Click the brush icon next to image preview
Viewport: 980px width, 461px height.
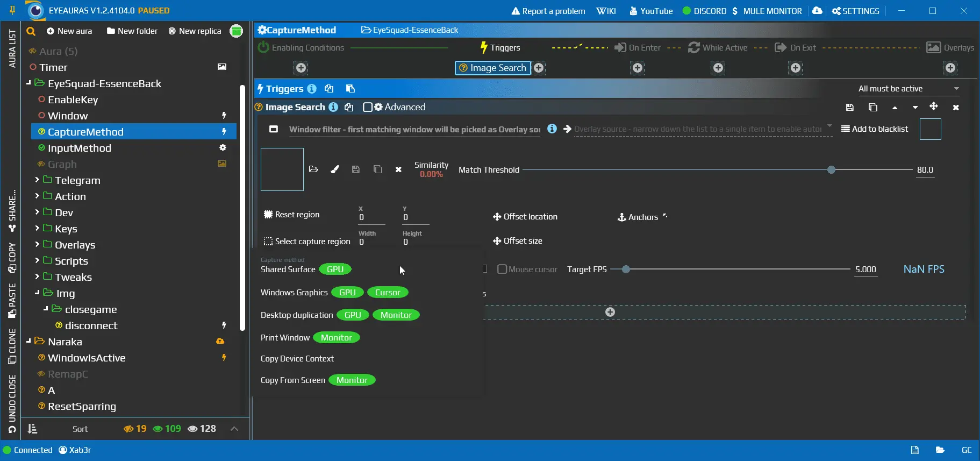click(334, 169)
